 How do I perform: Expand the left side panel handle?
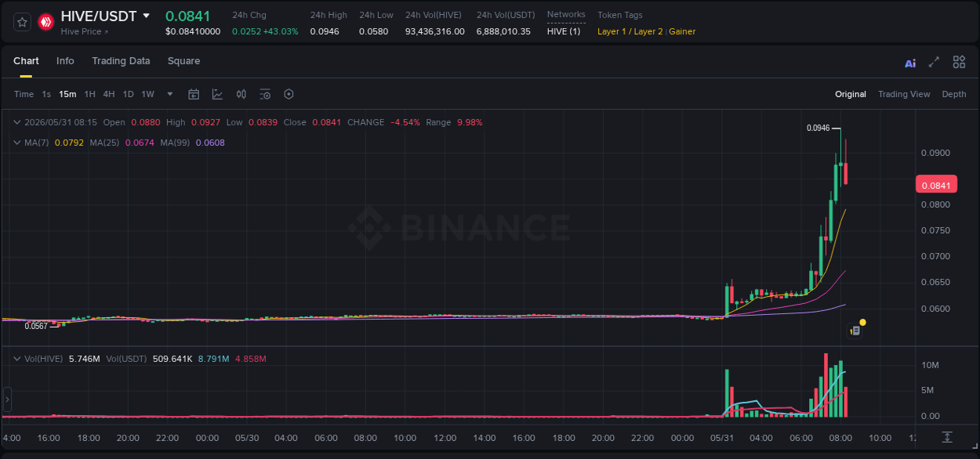click(7, 399)
